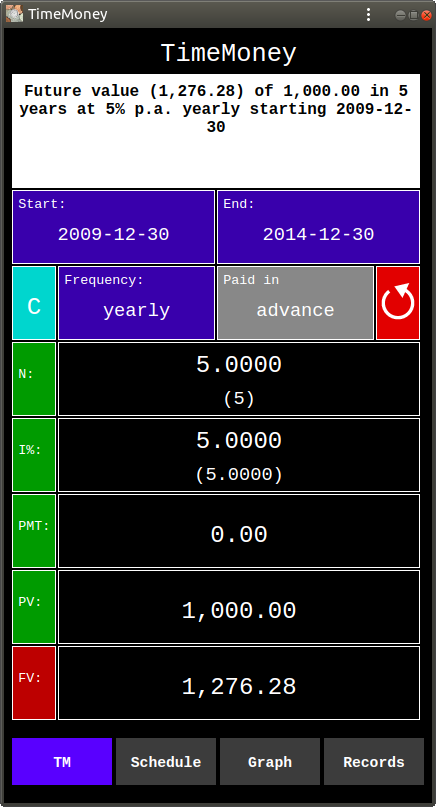Select the green I%: solve button
Image resolution: width=436 pixels, height=807 pixels.
click(x=34, y=455)
